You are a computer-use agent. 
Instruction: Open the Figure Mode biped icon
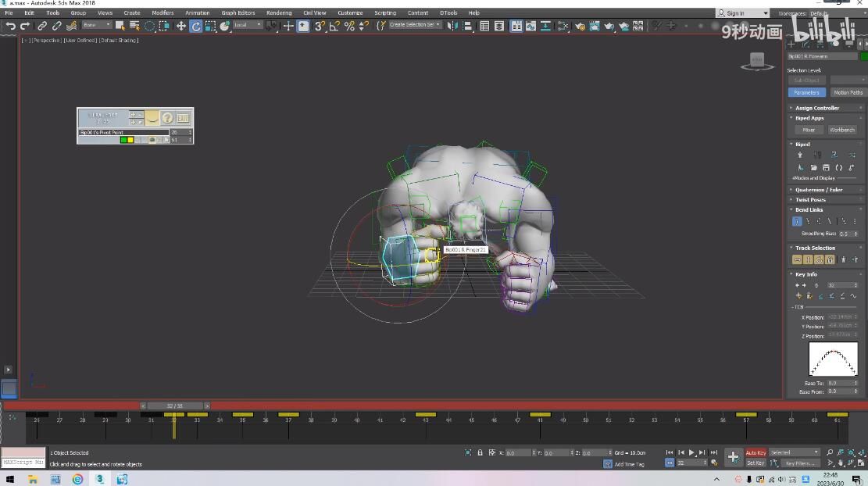pos(800,155)
